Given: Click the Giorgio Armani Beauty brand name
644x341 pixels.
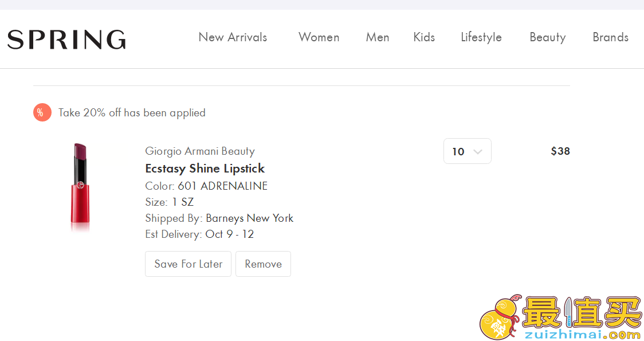Looking at the screenshot, I should tap(200, 151).
